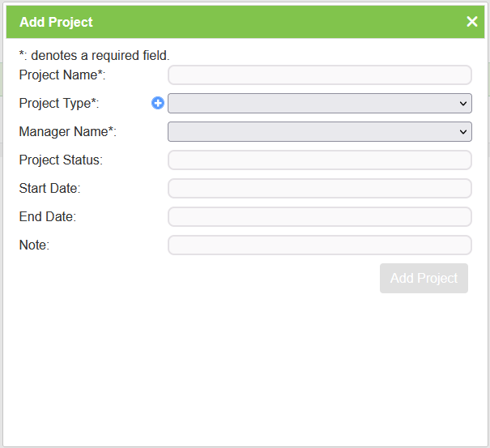The width and height of the screenshot is (490, 448).
Task: Click the End Date label
Action: click(47, 216)
